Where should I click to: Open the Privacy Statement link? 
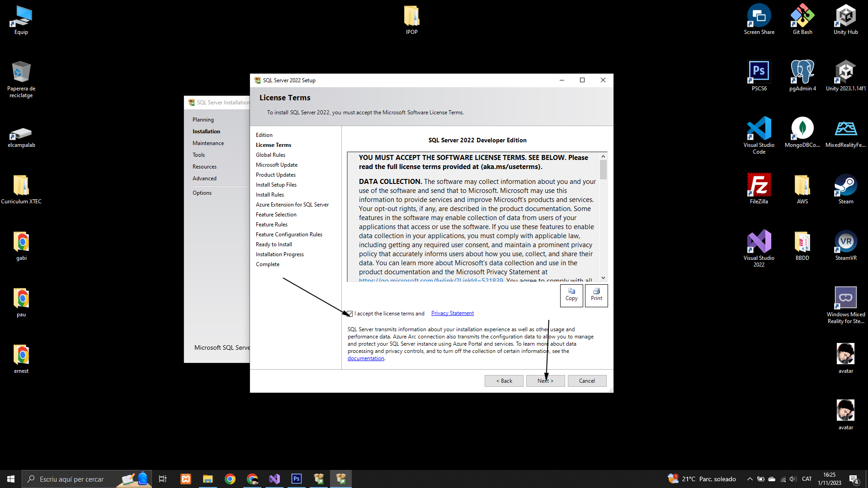coord(452,313)
